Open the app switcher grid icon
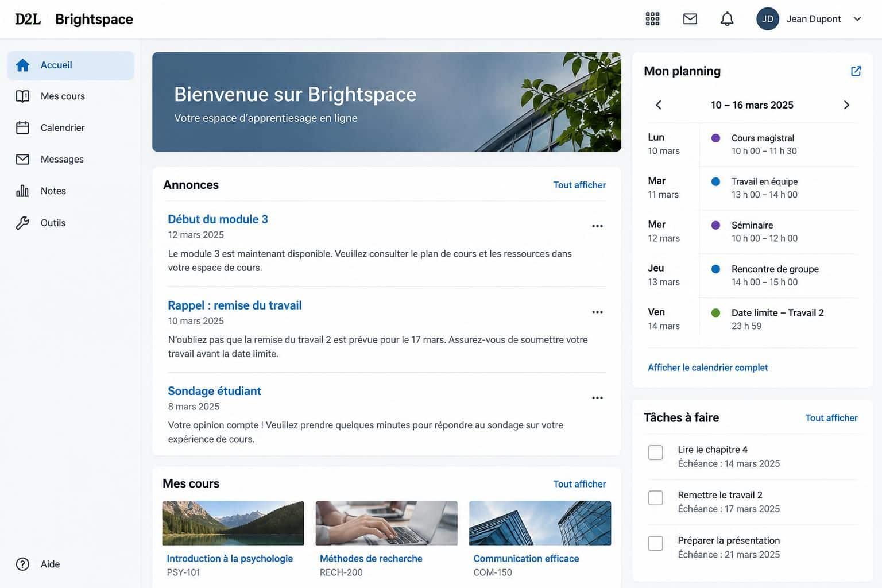The height and width of the screenshot is (588, 882). tap(652, 19)
